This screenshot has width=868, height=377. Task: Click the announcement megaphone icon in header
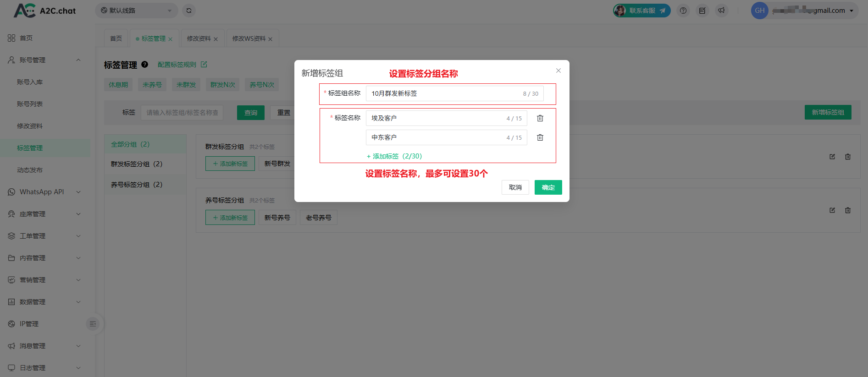coord(721,11)
